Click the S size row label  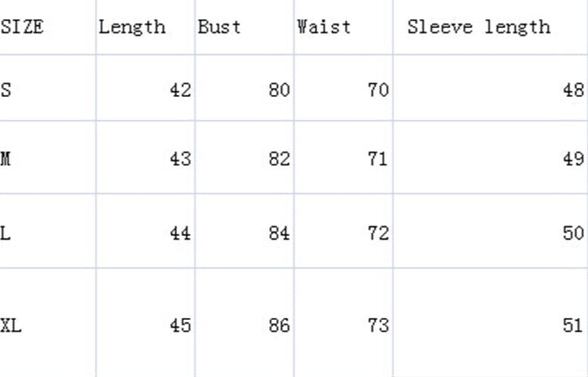6,90
